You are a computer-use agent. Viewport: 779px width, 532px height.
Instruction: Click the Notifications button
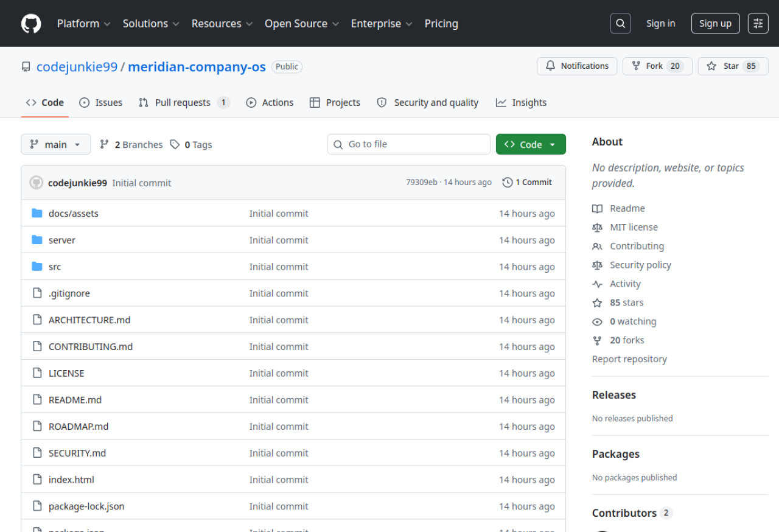(x=577, y=66)
